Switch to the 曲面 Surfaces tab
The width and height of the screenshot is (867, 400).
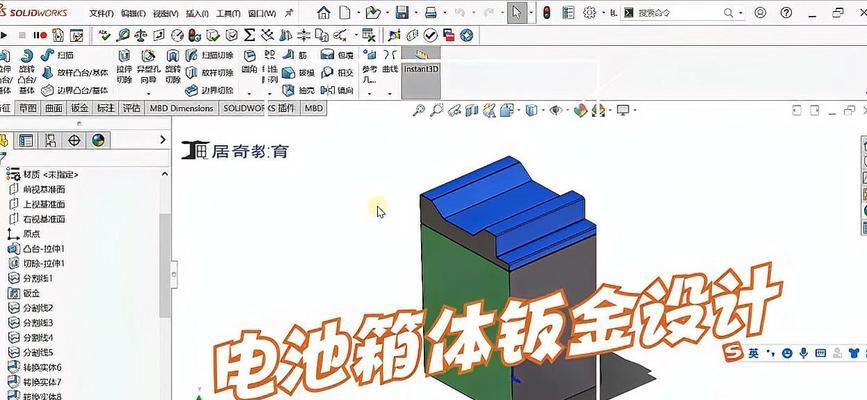point(54,108)
